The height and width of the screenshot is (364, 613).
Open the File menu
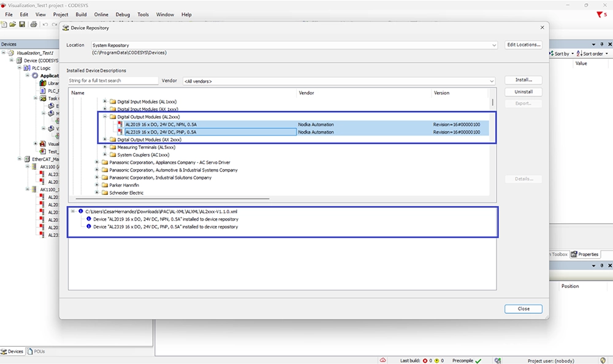9,15
